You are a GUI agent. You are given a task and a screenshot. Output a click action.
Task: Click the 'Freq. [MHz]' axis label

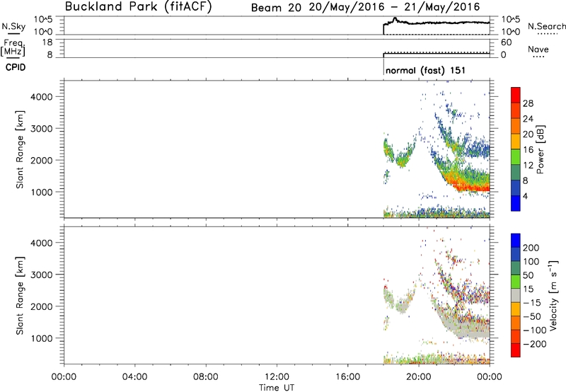tap(13, 47)
